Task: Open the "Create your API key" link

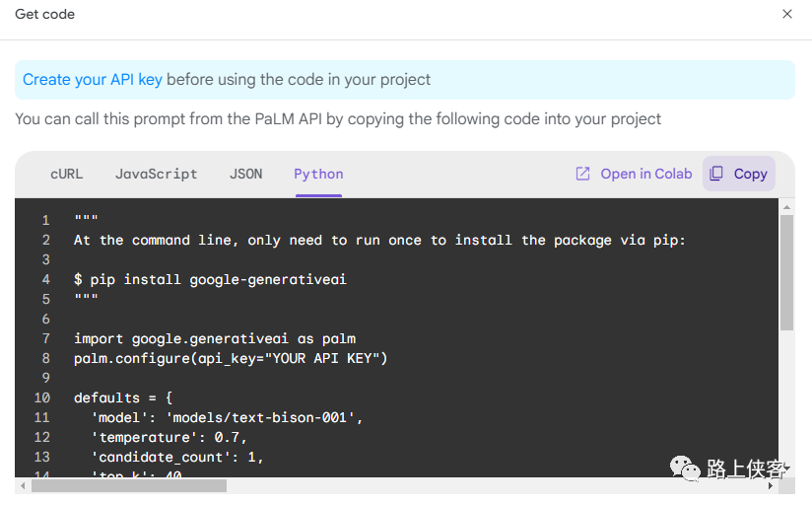Action: (93, 79)
